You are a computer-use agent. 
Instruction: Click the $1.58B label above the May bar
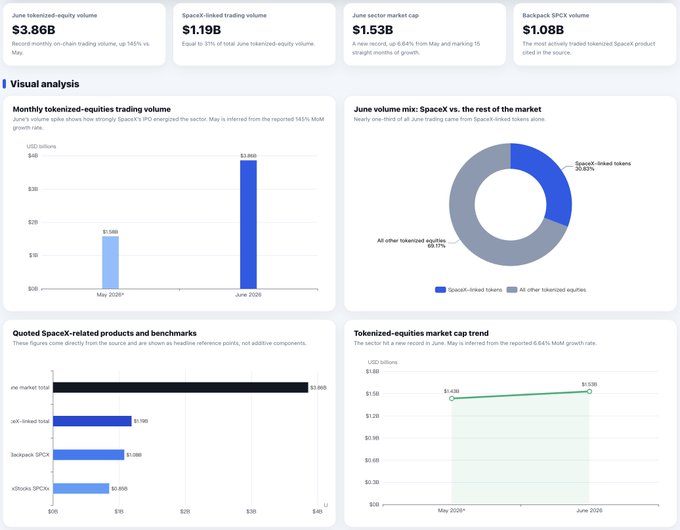pyautogui.click(x=110, y=232)
